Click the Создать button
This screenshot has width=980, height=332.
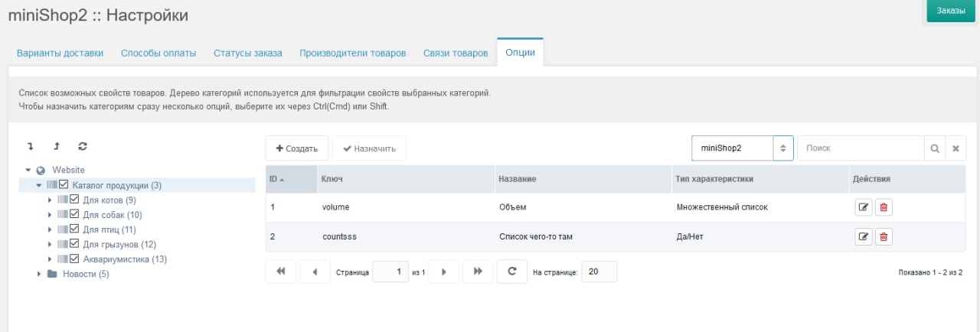297,148
